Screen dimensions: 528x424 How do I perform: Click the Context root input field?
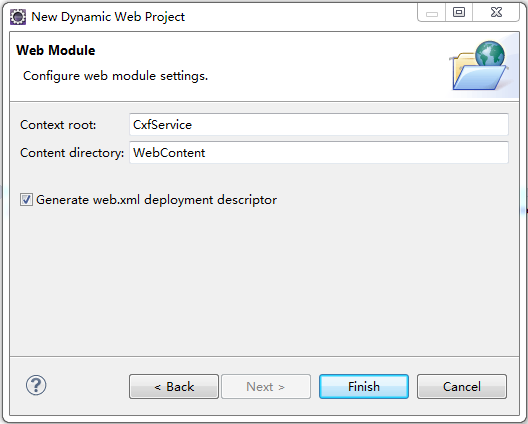[x=319, y=125]
